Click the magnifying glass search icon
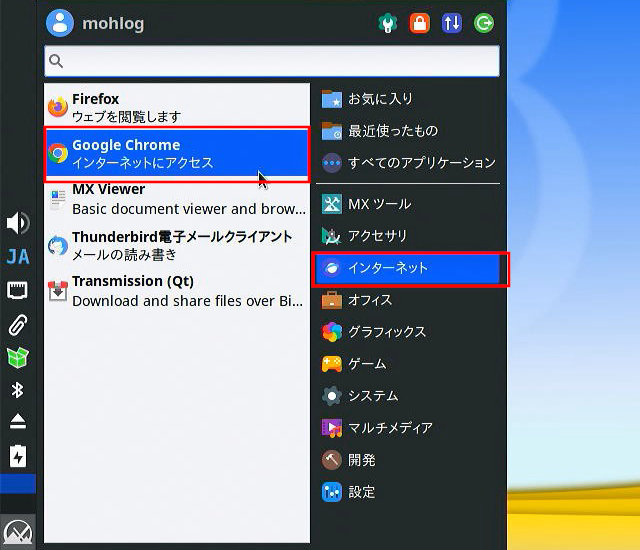Screen dimensions: 640x550 [x=56, y=61]
